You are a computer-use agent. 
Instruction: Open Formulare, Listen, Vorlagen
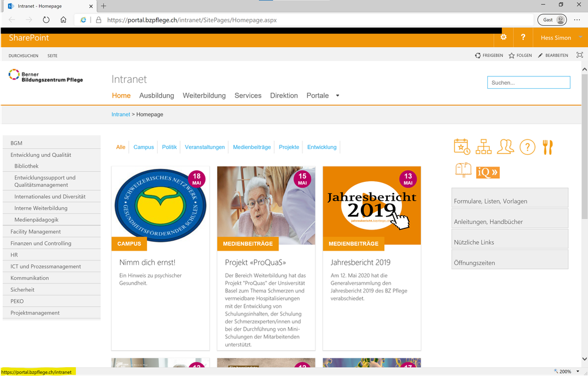click(510, 198)
